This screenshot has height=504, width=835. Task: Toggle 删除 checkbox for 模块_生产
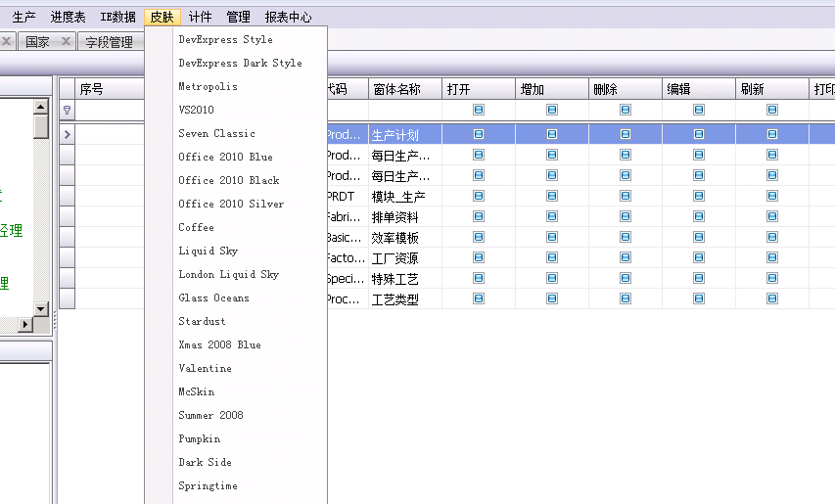pyautogui.click(x=626, y=196)
